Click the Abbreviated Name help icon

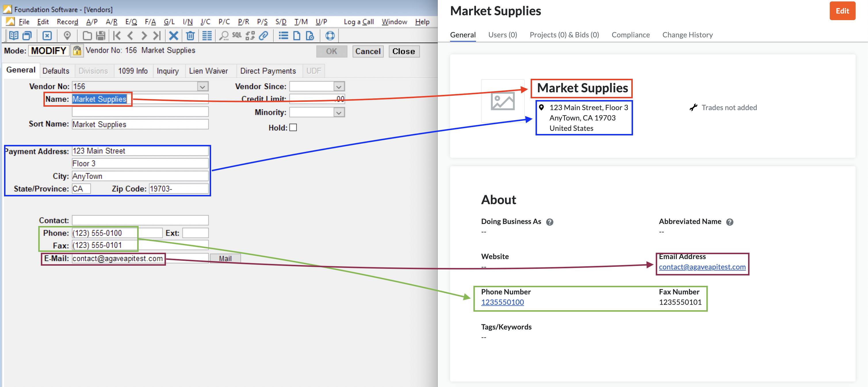(729, 222)
